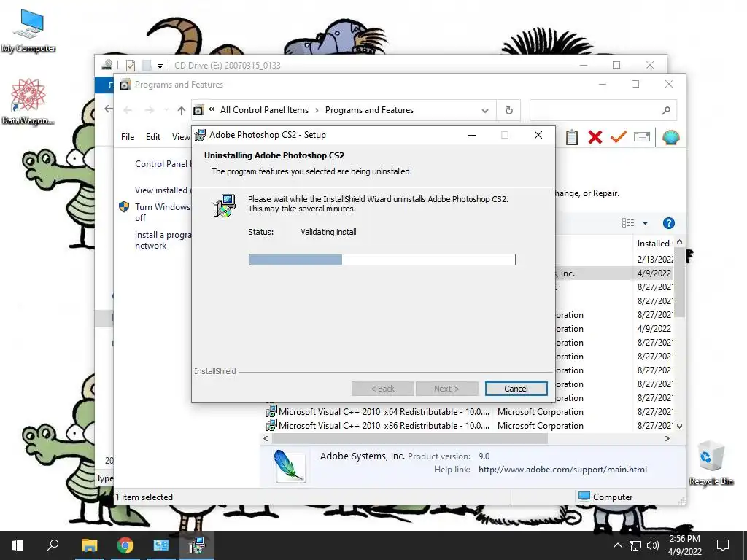This screenshot has width=747, height=560.
Task: Click horizontal scrollbar left arrow
Action: click(x=266, y=438)
